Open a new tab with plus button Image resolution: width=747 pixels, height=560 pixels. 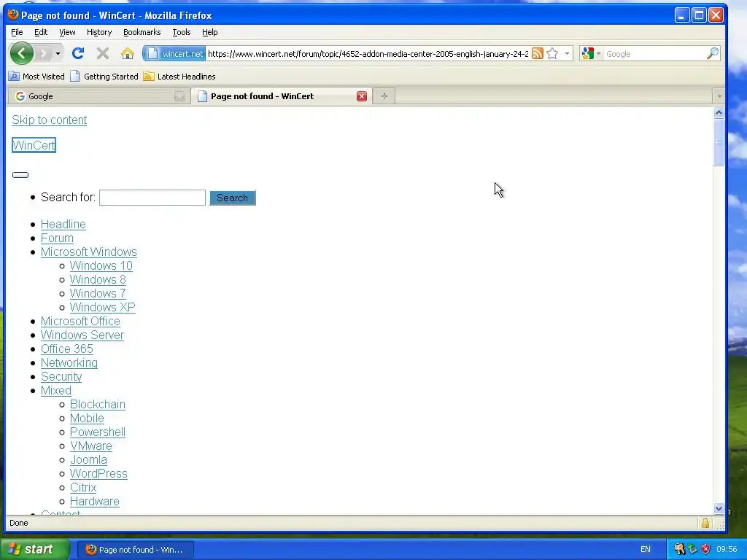pos(384,96)
